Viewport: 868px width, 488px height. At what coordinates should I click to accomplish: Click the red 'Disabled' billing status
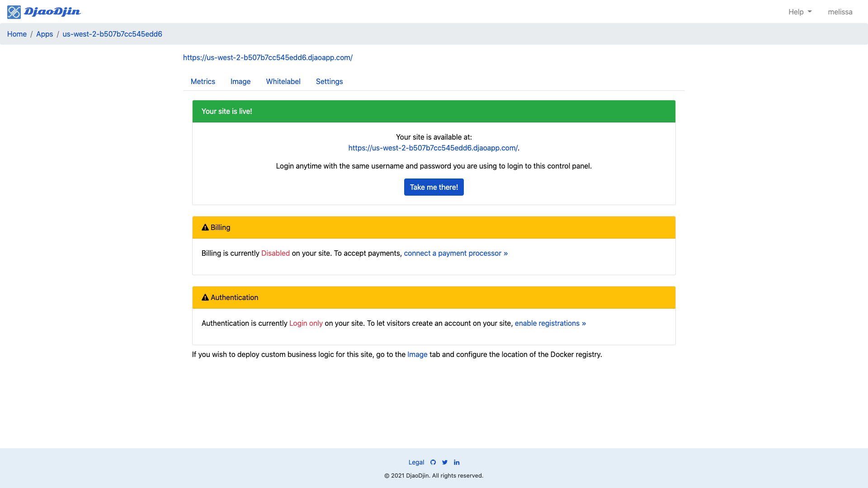pos(275,253)
